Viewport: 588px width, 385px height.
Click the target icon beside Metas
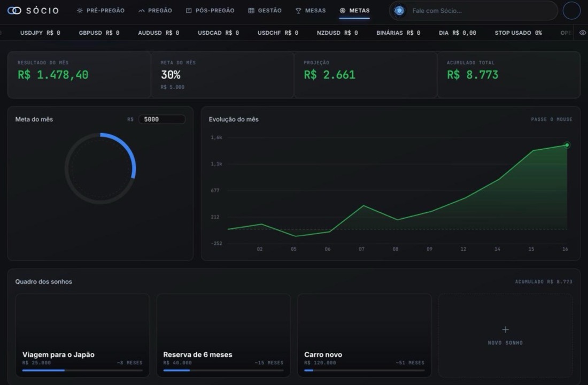tap(342, 11)
